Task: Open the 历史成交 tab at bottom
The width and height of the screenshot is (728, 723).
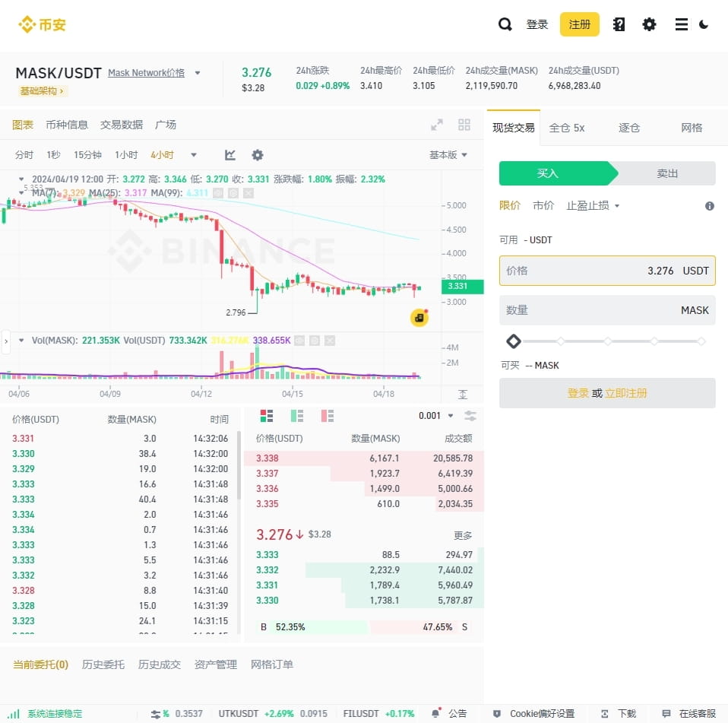Action: tap(159, 664)
